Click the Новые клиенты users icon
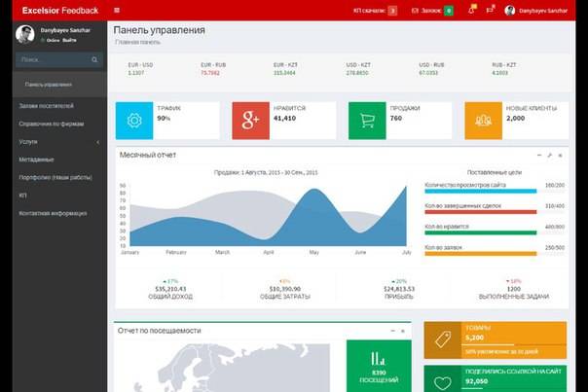This screenshot has height=392, width=588. 483,120
